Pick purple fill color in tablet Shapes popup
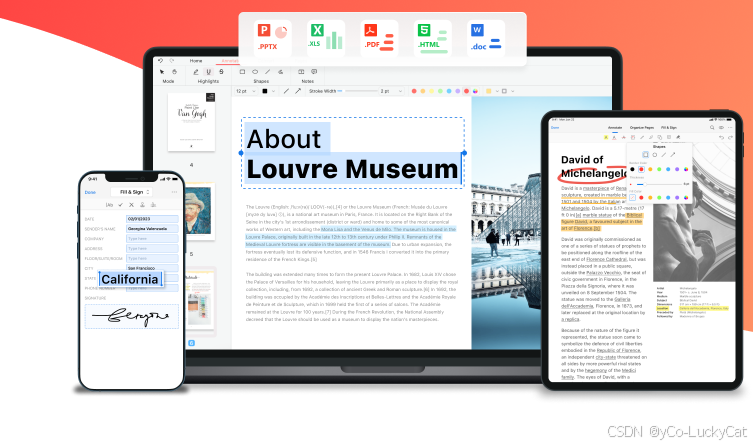This screenshot has width=753, height=445. [677, 198]
